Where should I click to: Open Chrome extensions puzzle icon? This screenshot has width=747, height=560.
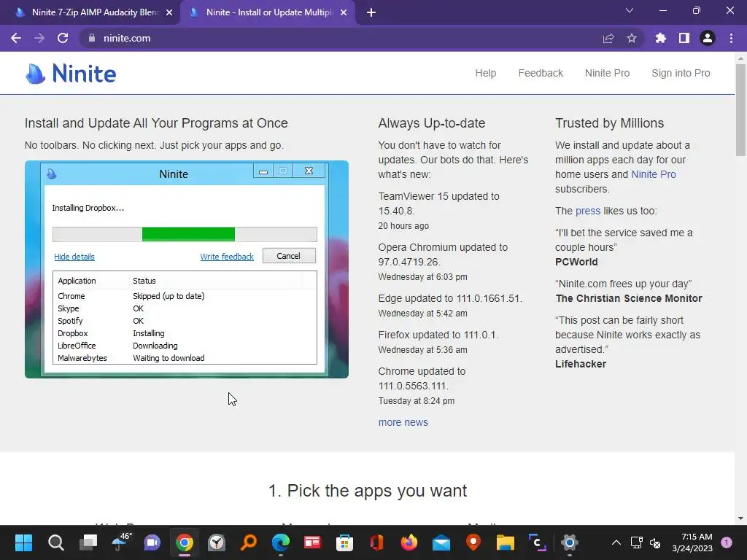tap(661, 38)
